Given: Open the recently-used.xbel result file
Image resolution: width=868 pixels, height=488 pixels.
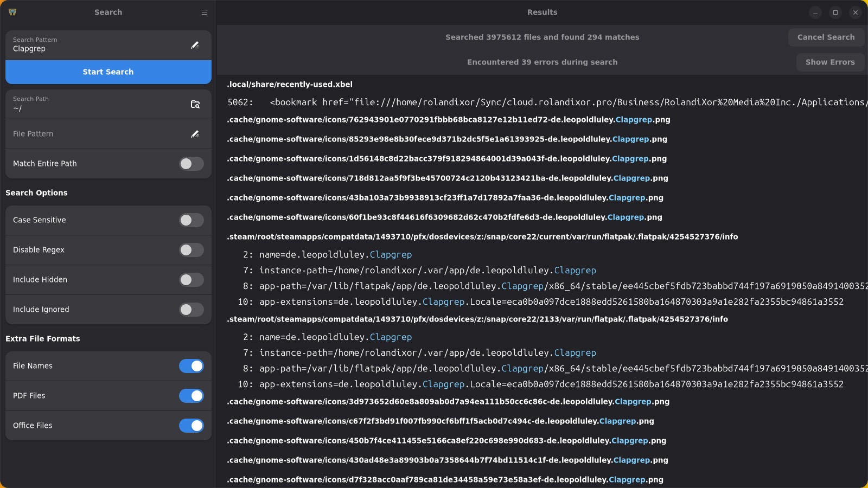Looking at the screenshot, I should (x=290, y=85).
